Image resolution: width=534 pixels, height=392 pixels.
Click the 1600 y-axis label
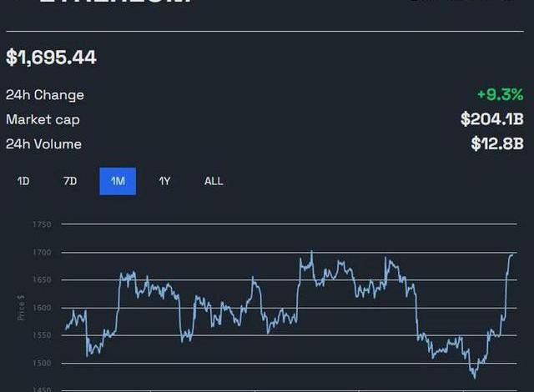(43, 308)
